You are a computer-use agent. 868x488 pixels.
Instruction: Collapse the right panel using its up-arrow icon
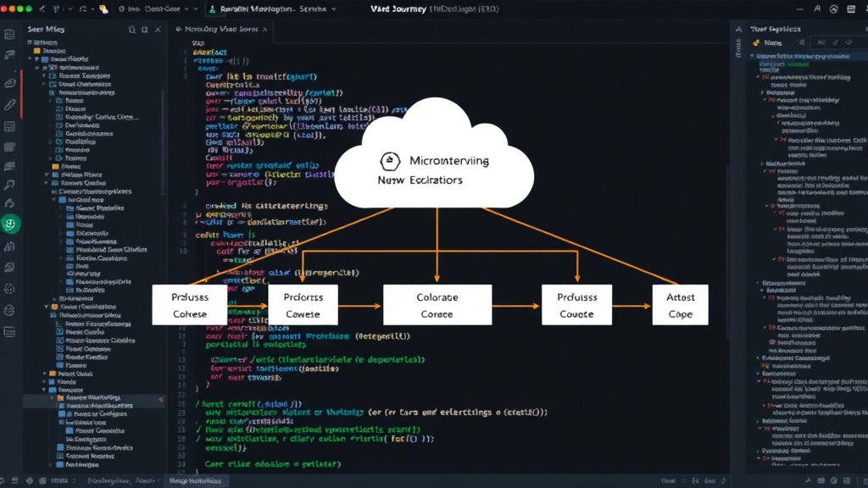coord(738,30)
